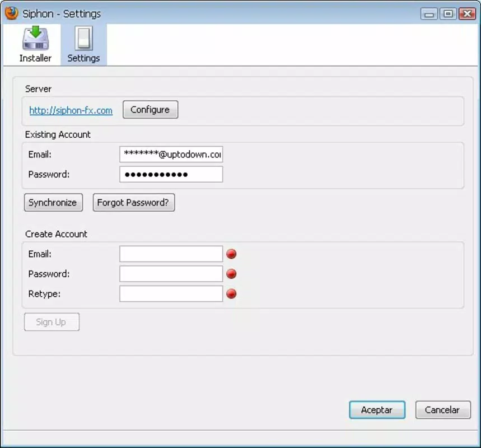The image size is (481, 448).
Task: Focus the Create Account password field
Action: click(x=171, y=274)
